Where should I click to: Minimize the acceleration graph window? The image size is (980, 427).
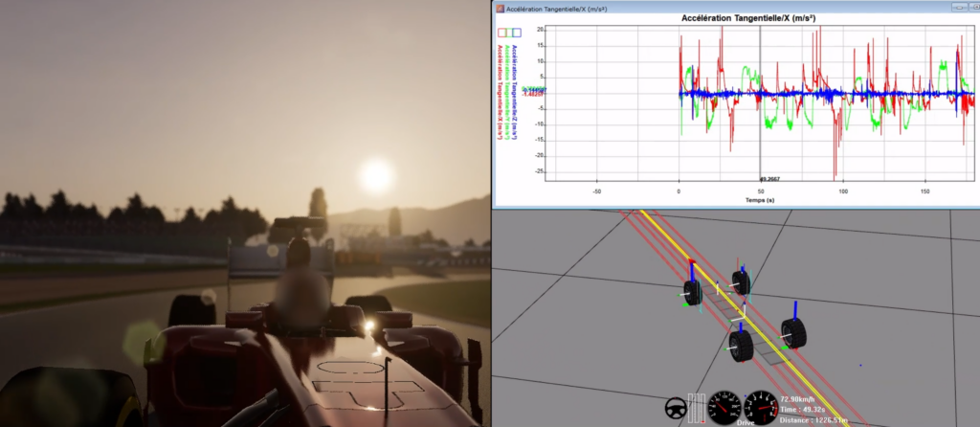pos(959,8)
